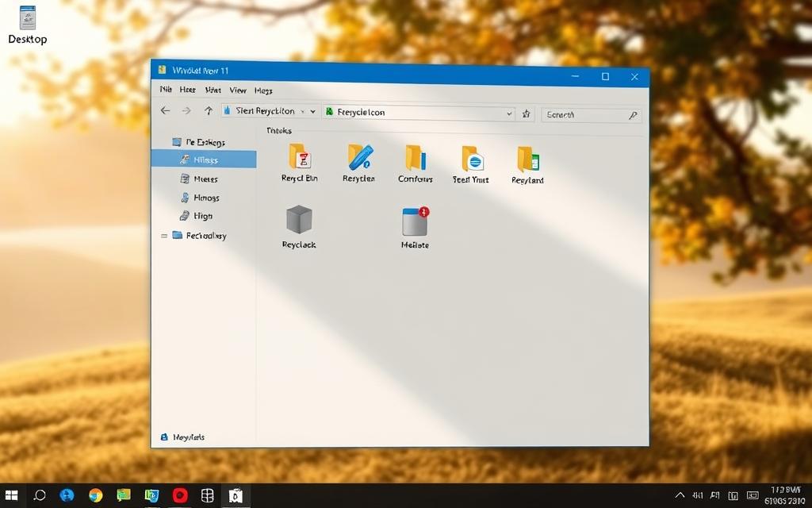Image resolution: width=812 pixels, height=508 pixels.
Task: Show hidden tray icons chevron
Action: coord(680,496)
